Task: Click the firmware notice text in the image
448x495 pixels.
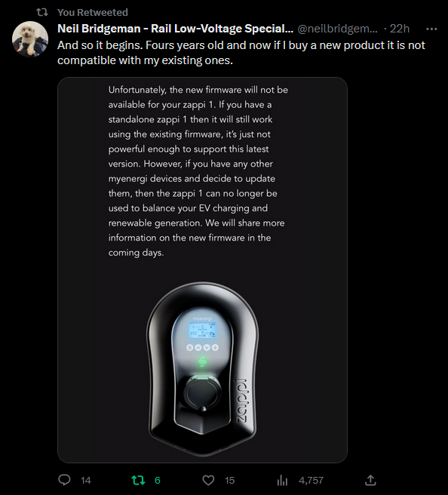Action: (198, 171)
